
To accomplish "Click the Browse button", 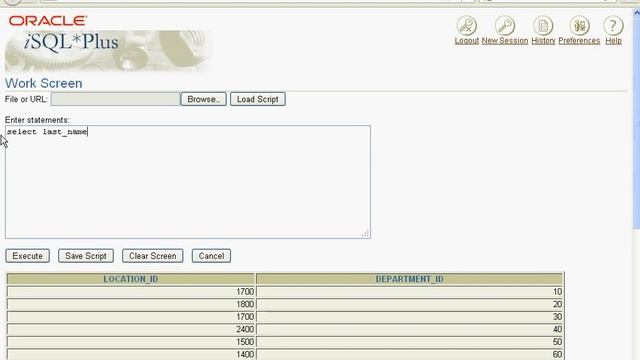I will 203,99.
